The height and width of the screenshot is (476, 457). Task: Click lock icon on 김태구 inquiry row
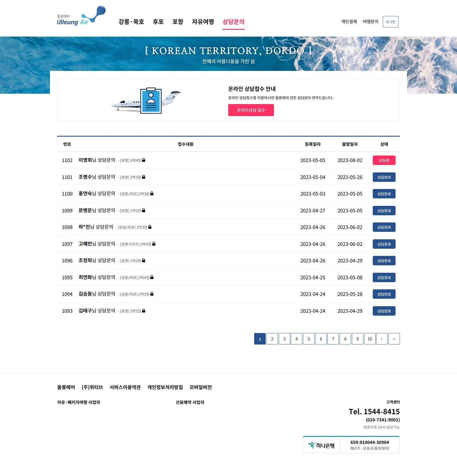coord(144,311)
